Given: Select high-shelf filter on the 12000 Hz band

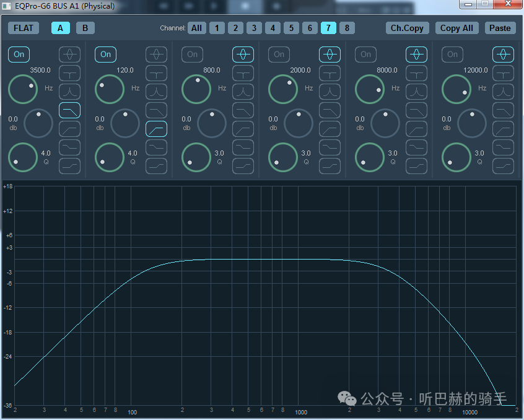Looking at the screenshot, I should [503, 166].
